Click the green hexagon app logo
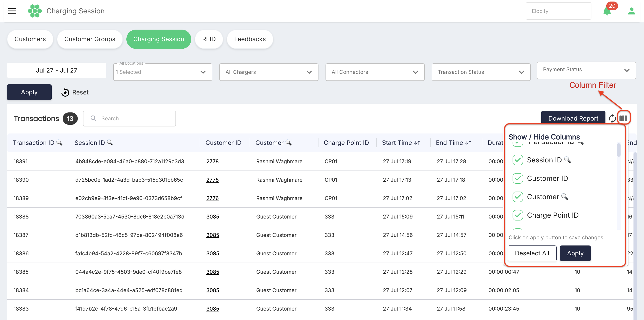Image resolution: width=644 pixels, height=320 pixels. (x=35, y=11)
